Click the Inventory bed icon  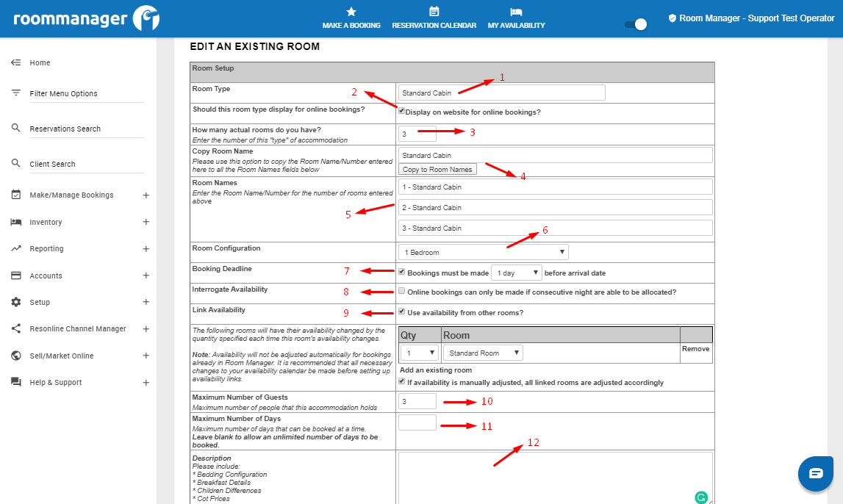(x=16, y=222)
